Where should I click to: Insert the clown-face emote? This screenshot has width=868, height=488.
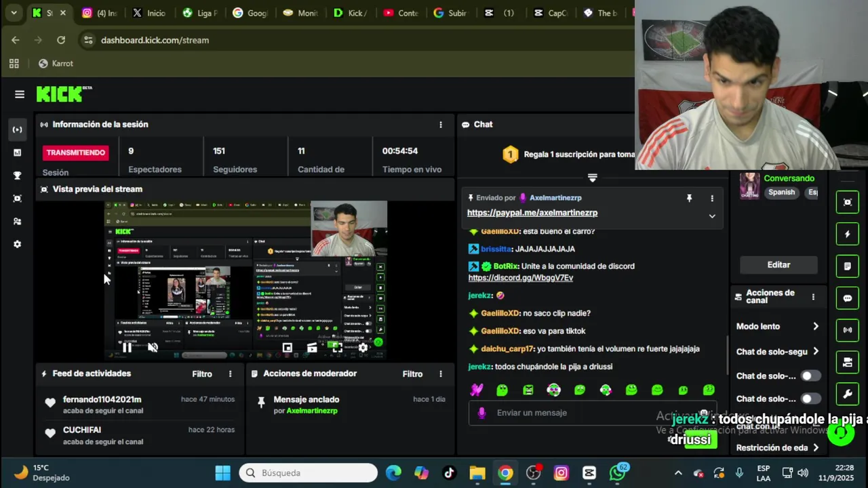coord(554,390)
